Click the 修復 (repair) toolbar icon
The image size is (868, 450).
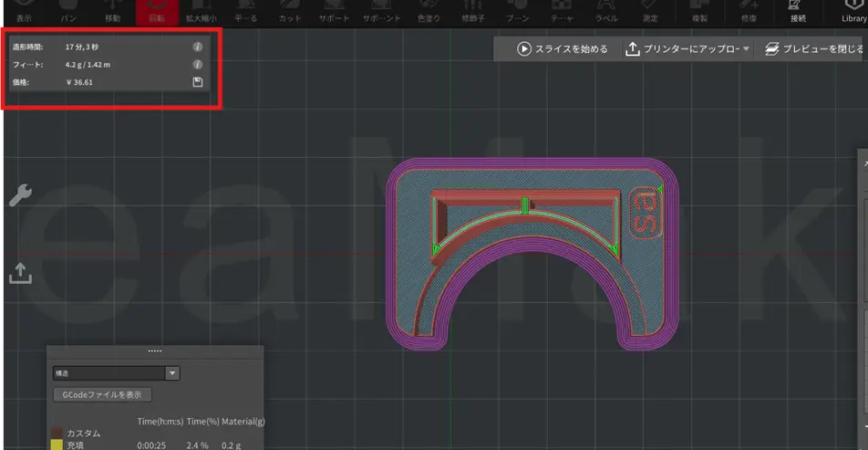749,11
